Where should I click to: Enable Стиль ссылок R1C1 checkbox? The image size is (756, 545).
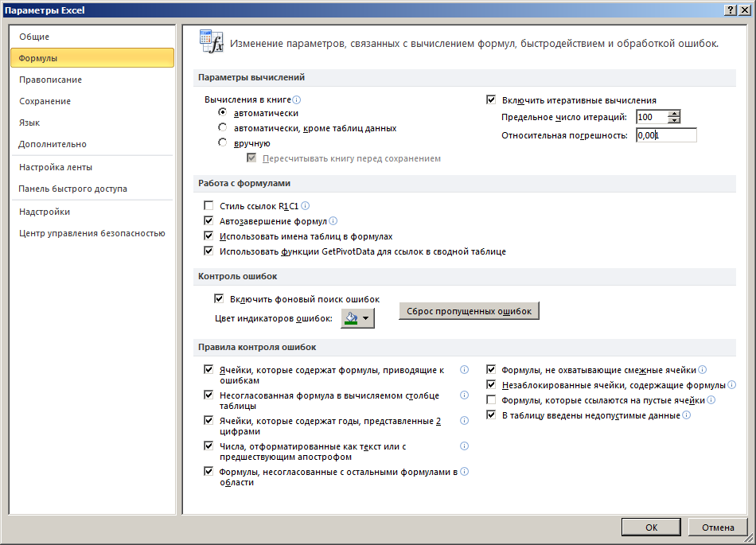pos(208,206)
